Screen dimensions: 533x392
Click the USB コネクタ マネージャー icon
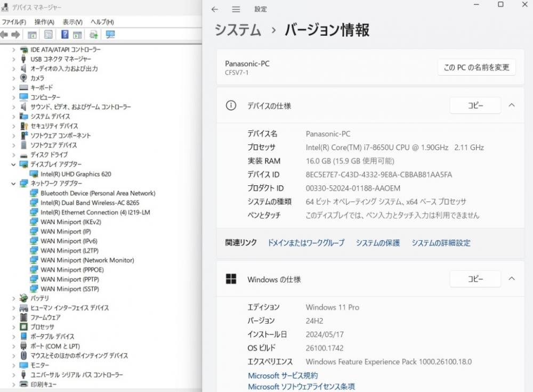(x=23, y=59)
